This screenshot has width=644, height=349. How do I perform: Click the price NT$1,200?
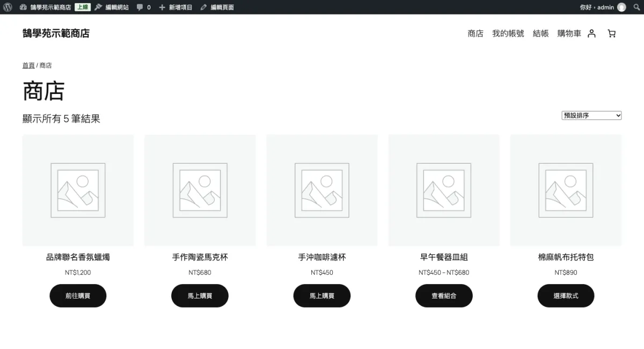tap(78, 273)
